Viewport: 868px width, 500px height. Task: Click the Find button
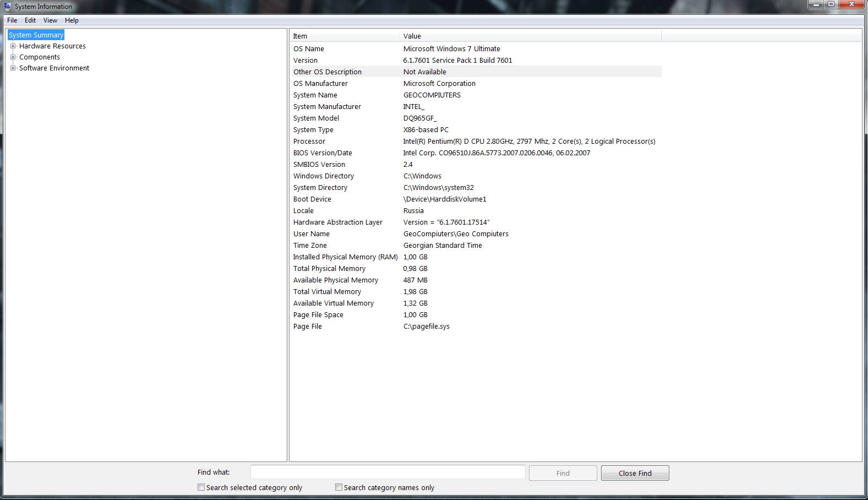563,473
